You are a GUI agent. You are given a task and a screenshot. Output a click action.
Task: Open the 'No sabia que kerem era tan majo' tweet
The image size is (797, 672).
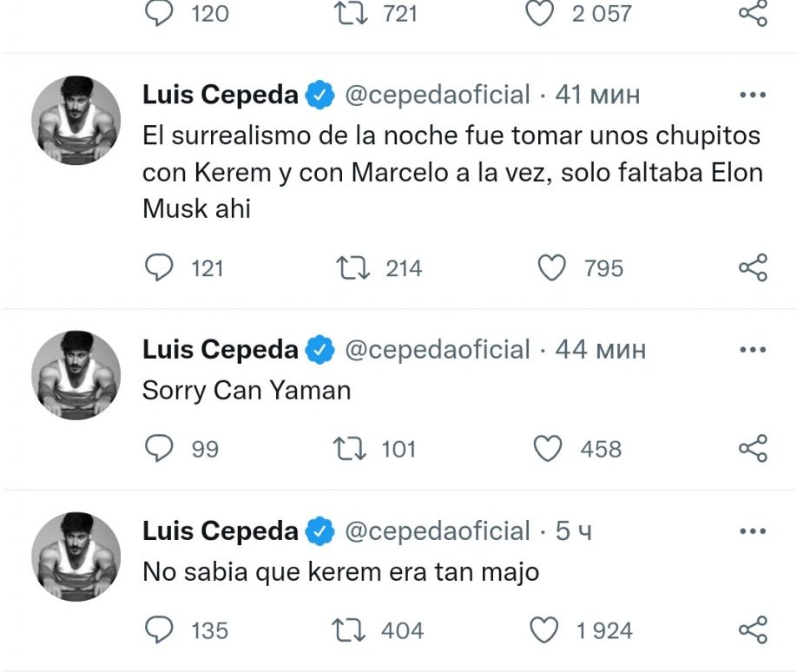(340, 572)
